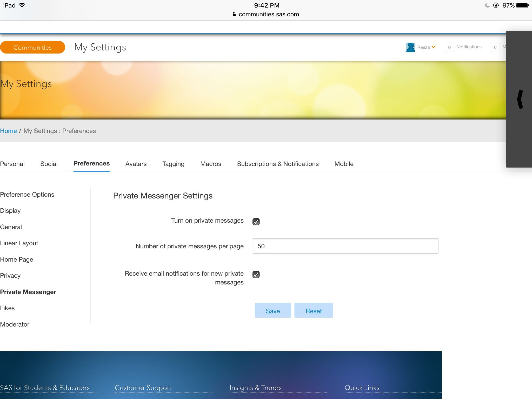Tap the black chevron on side panel
The image size is (532, 399).
[520, 99]
